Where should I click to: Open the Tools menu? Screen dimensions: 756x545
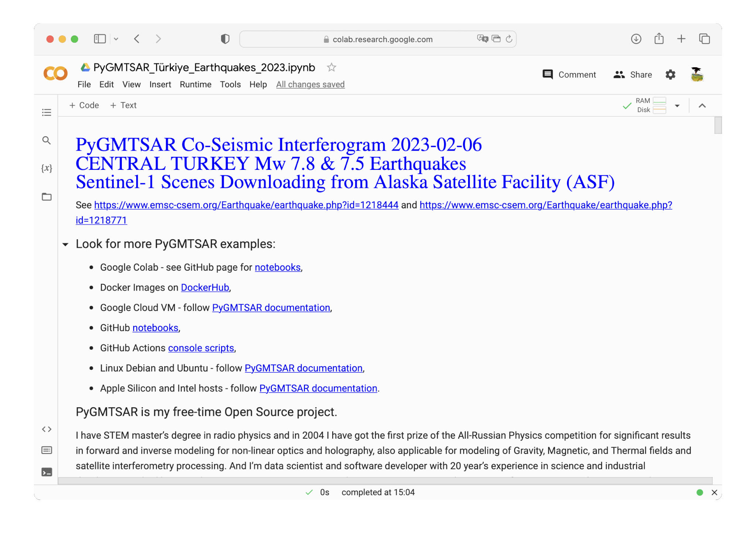coord(230,85)
